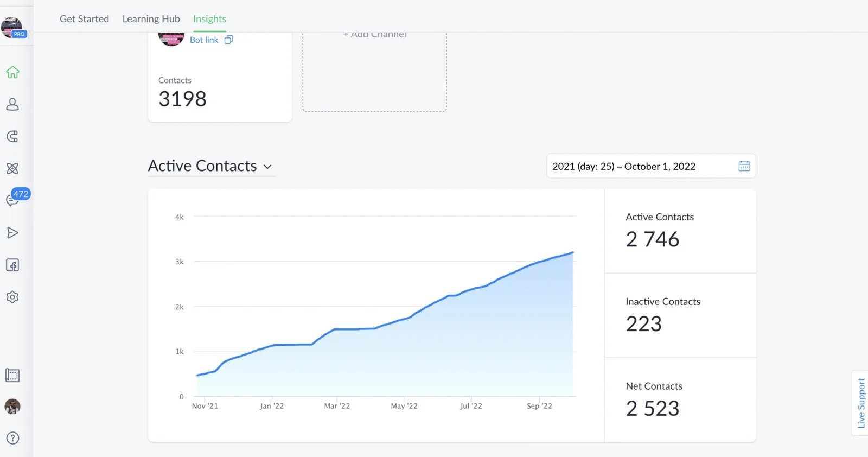Click the Nov '21 x-axis label
868x457 pixels.
click(205, 406)
